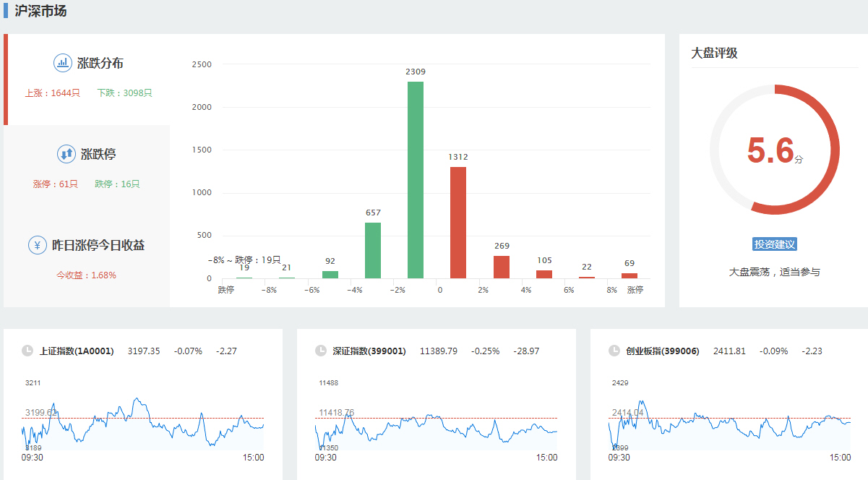This screenshot has height=480, width=868.
Task: Click the 投资建议 button
Action: (x=774, y=244)
